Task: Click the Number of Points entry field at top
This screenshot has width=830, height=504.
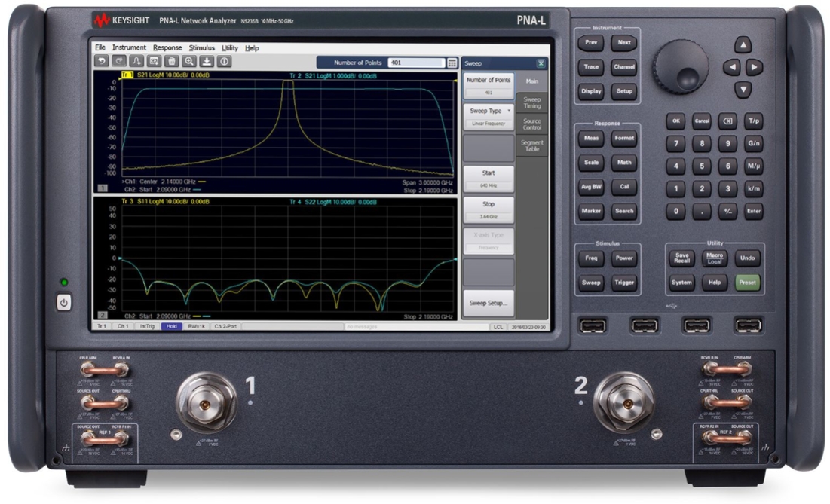Action: (x=416, y=63)
